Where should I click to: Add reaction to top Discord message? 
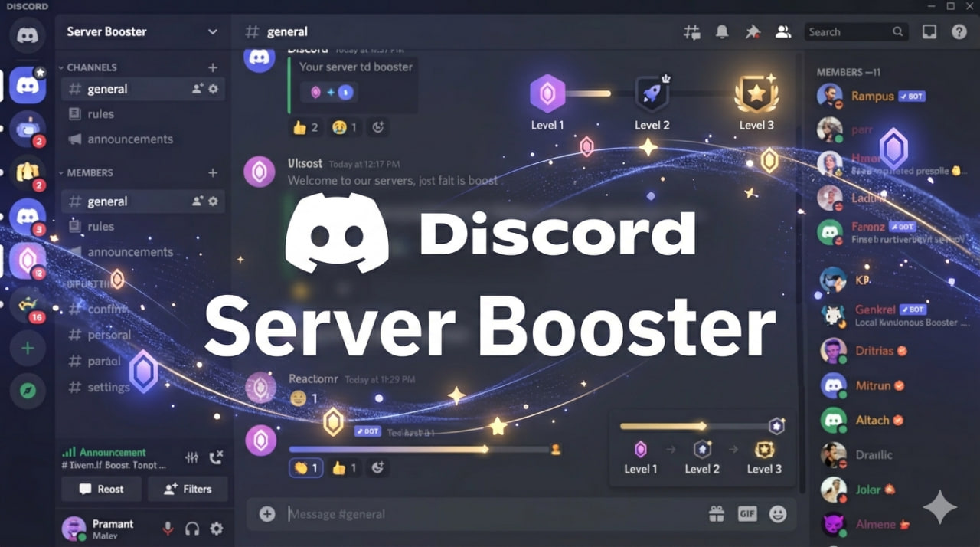point(378,127)
